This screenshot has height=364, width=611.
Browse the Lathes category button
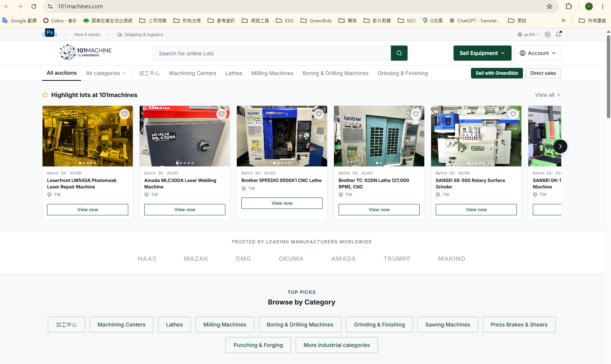pyautogui.click(x=174, y=325)
